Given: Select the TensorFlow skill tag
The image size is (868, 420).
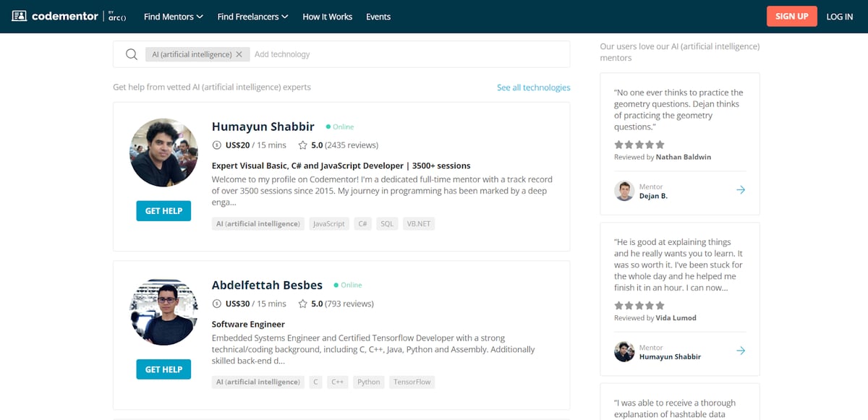Looking at the screenshot, I should 412,382.
